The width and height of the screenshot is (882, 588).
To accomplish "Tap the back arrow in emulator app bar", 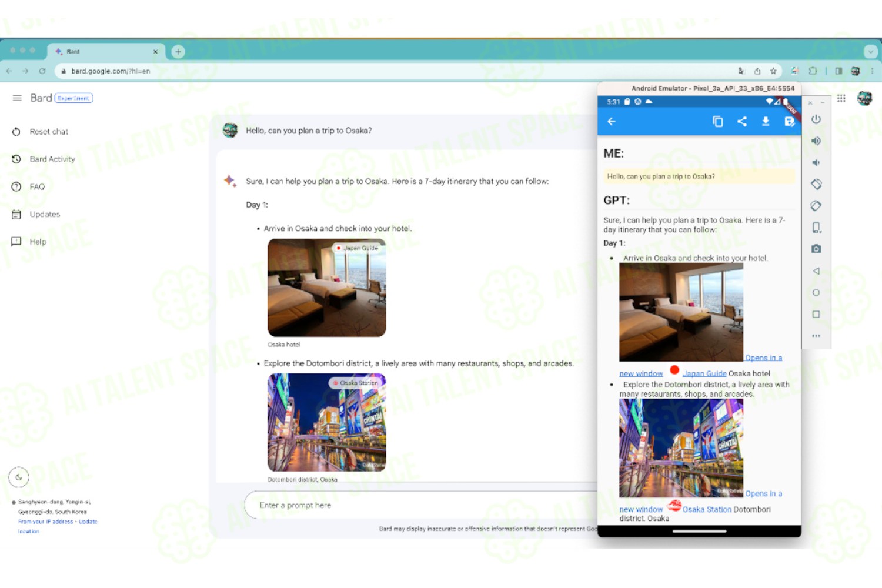I will pos(612,121).
